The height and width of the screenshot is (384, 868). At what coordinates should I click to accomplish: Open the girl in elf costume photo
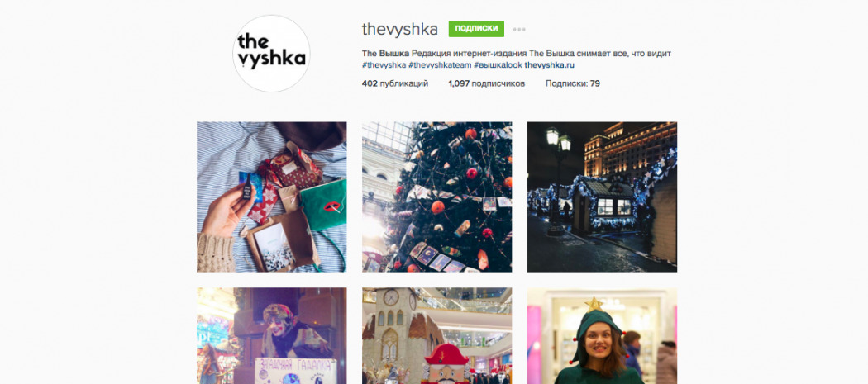tap(603, 336)
